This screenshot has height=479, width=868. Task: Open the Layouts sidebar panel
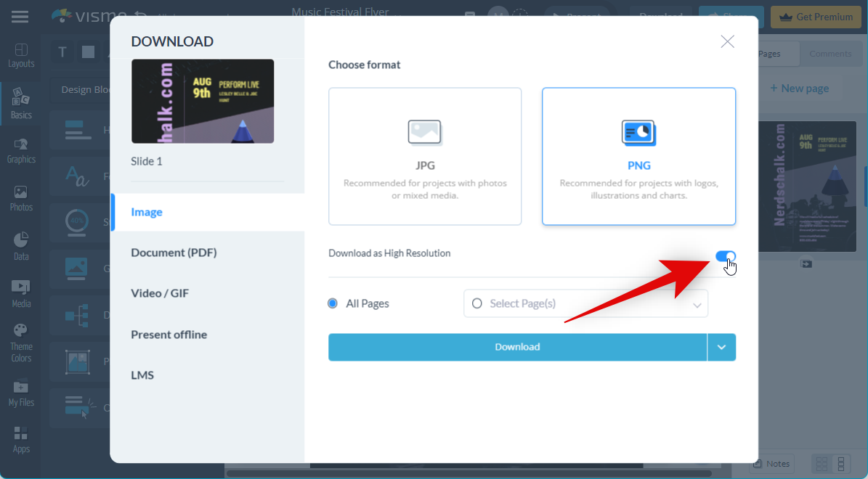[21, 56]
